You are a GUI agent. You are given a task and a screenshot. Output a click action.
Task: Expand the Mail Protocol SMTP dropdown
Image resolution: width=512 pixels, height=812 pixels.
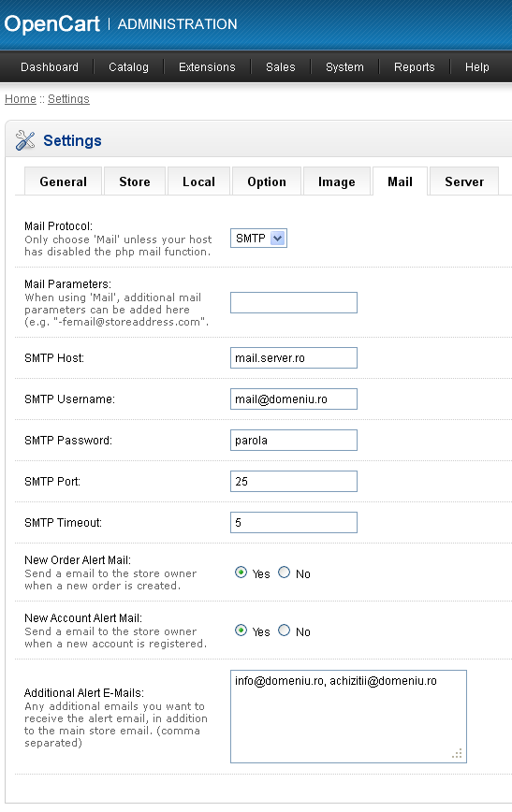click(x=258, y=239)
